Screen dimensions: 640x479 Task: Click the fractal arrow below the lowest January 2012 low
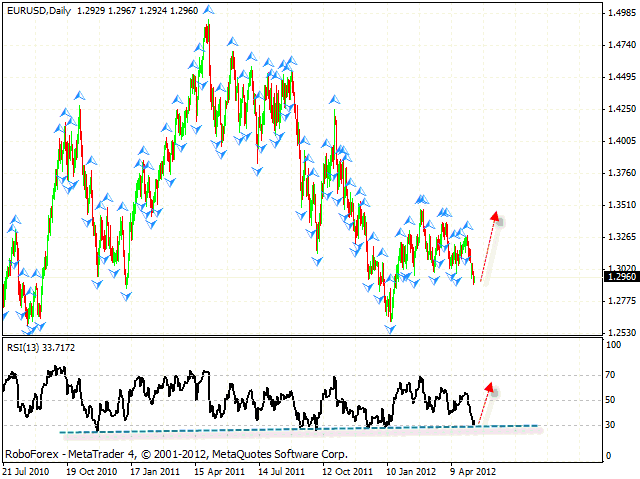pos(391,327)
